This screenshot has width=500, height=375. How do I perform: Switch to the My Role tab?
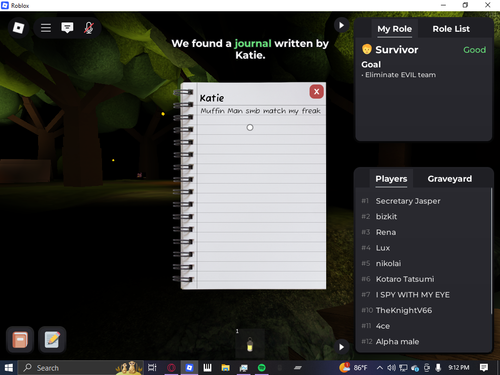pyautogui.click(x=394, y=29)
